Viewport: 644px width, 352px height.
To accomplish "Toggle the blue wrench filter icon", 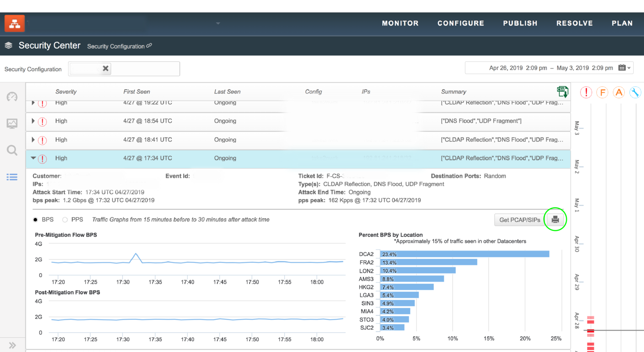I will (635, 93).
